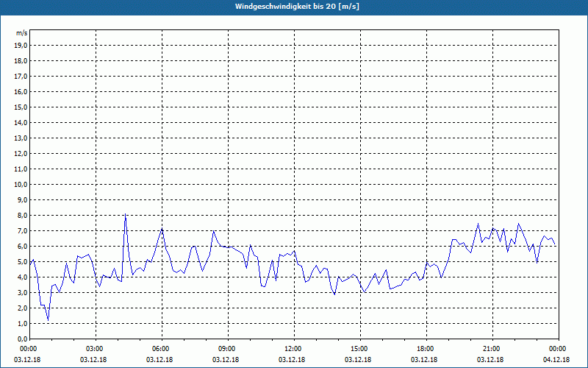Image resolution: width=588 pixels, height=368 pixels.
Task: Select the 12,0 y-axis label
Action: pos(20,153)
